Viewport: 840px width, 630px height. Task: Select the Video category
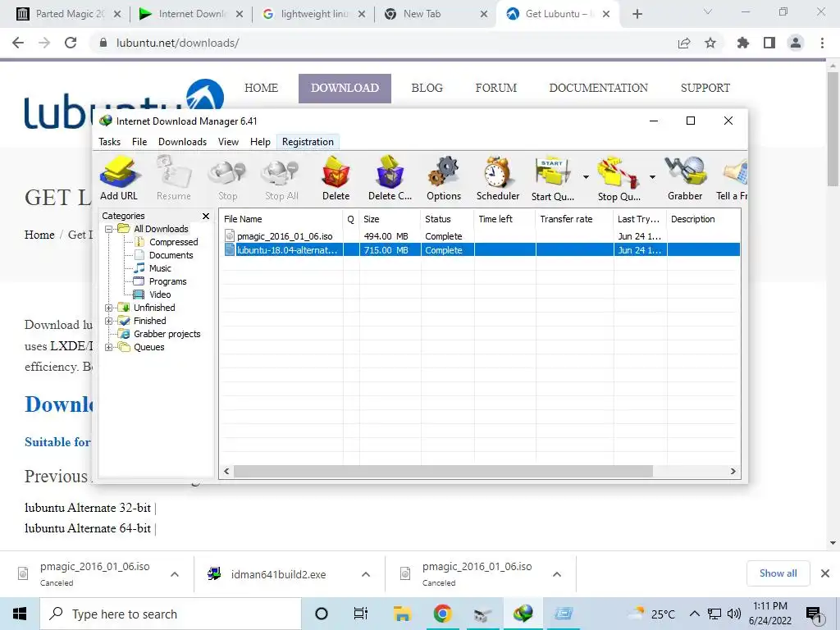160,294
